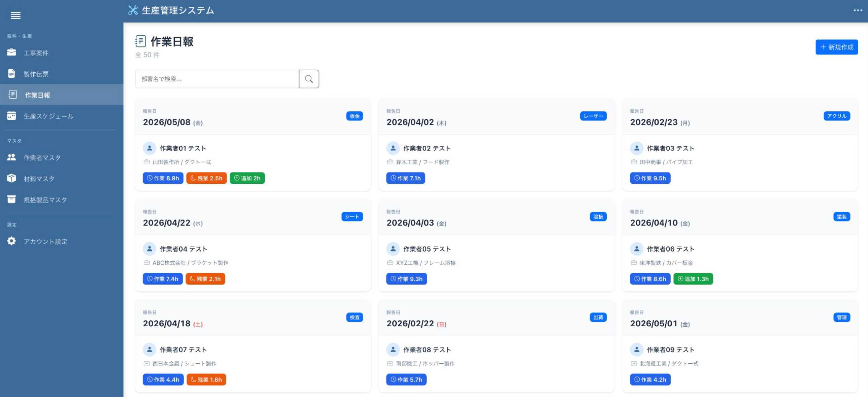
Task: Click the 追加 2h badge
Action: pos(247,178)
